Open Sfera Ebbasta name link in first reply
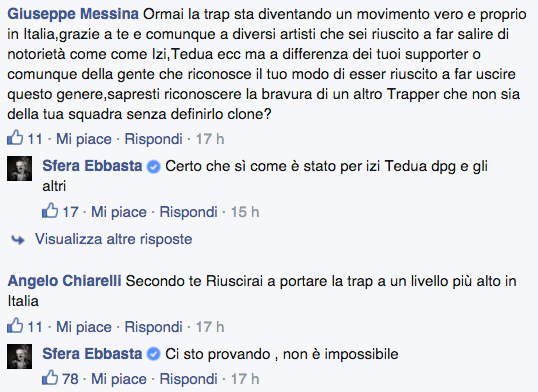 click(92, 166)
